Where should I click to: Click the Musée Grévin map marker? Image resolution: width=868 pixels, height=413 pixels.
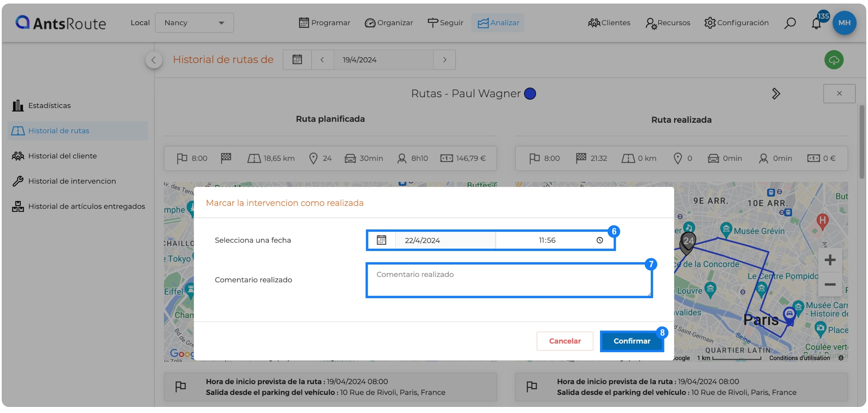click(726, 229)
